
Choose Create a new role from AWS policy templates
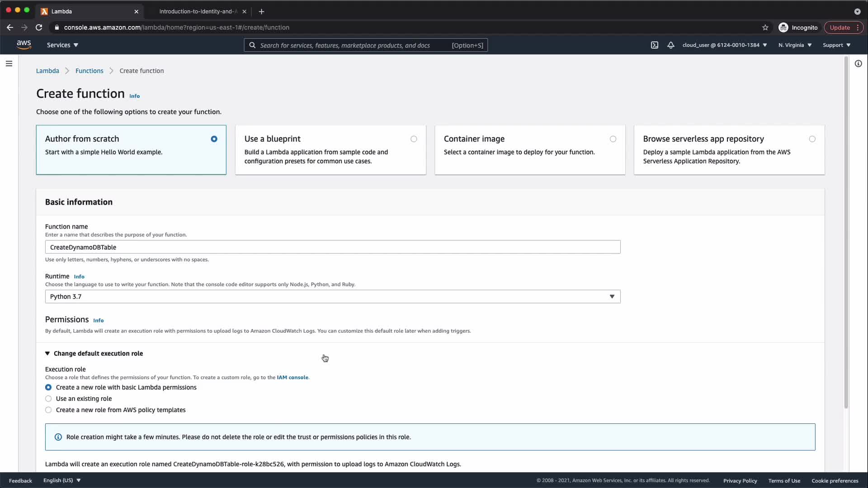pos(48,410)
